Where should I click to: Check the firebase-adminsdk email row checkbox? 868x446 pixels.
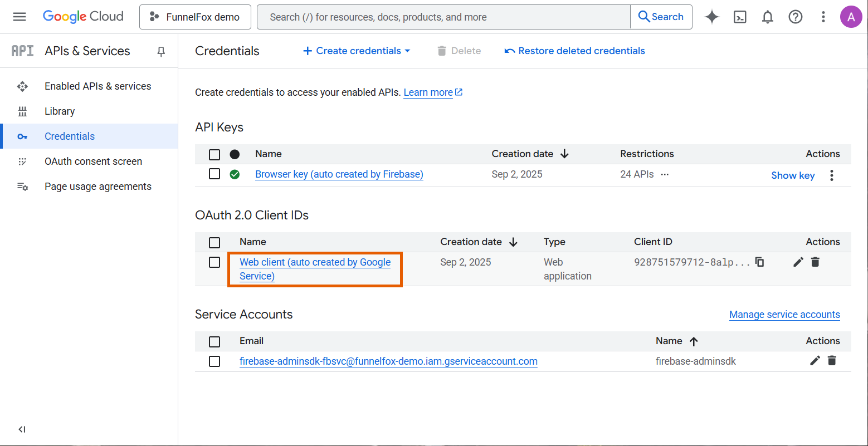point(214,361)
